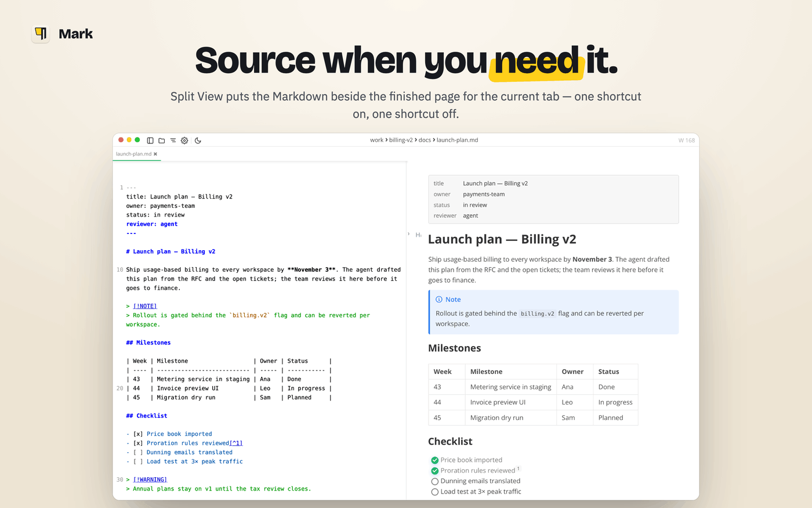Click the '**November 3**' text in source

coord(311,269)
